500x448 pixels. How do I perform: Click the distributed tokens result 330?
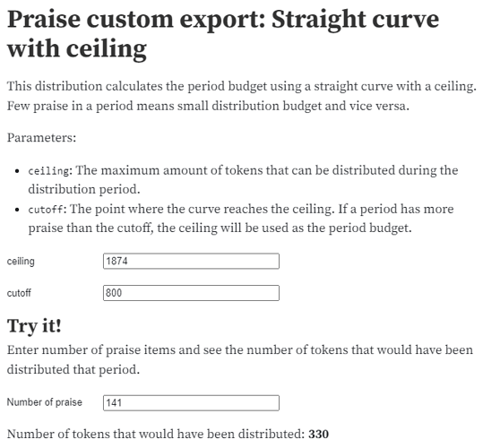(x=318, y=434)
